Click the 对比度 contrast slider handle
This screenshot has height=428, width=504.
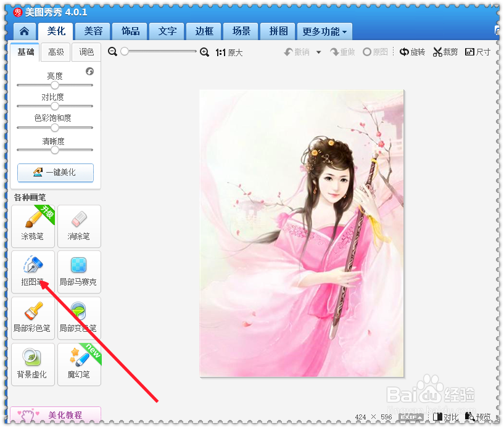55,106
